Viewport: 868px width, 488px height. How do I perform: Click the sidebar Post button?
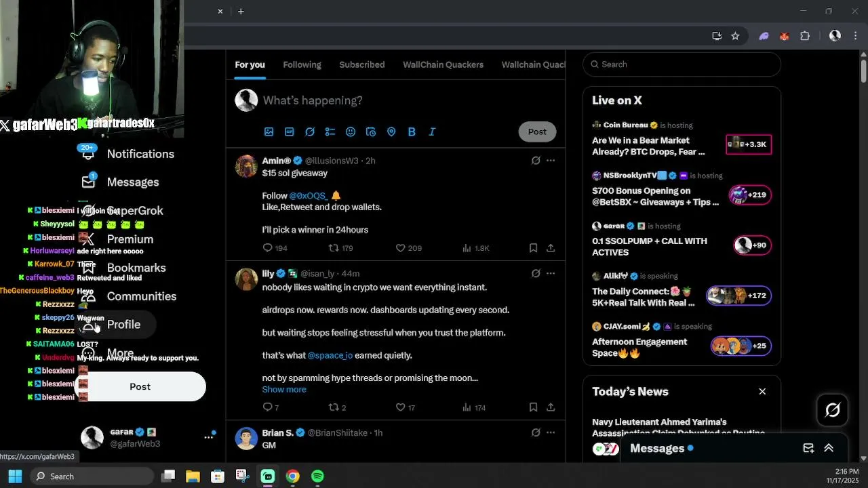click(x=140, y=386)
